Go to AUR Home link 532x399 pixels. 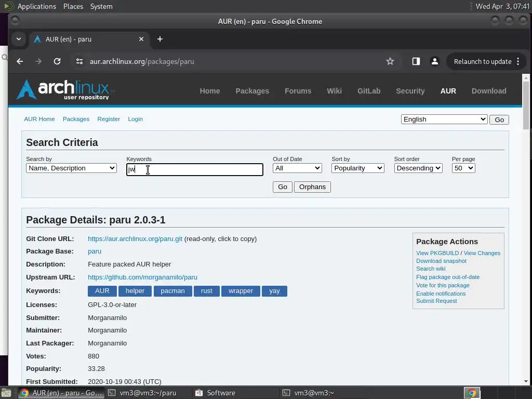tap(39, 119)
